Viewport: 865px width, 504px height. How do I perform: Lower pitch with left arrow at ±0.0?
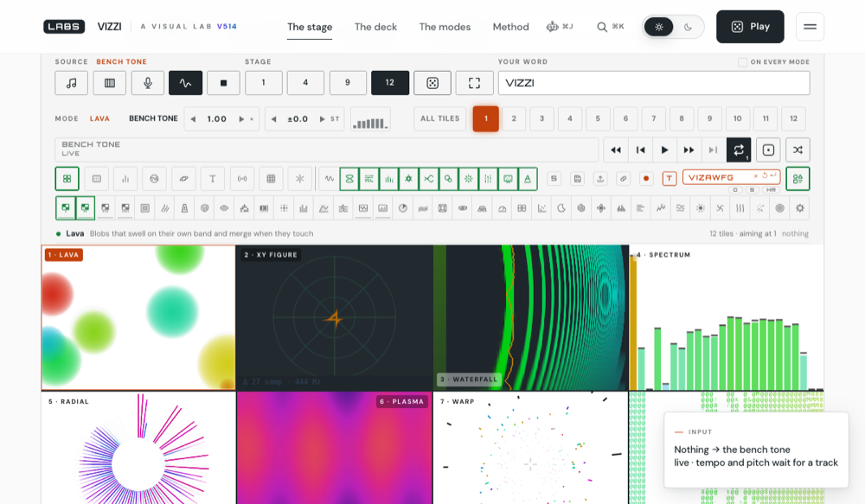(273, 118)
